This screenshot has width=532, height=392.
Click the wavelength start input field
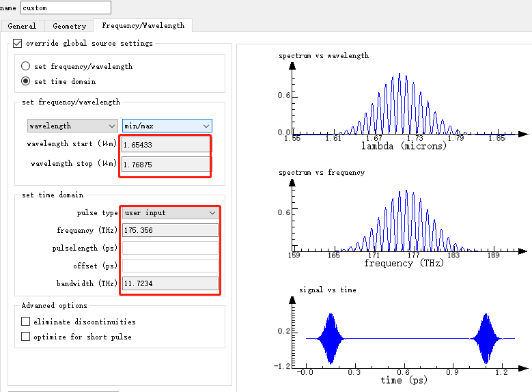click(165, 145)
